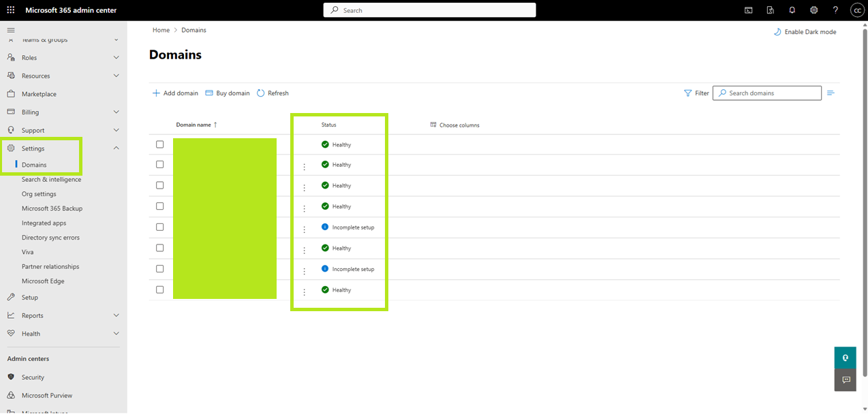Click the page vertical scrollbar
Screen dimensions: 868x414
click(x=865, y=204)
